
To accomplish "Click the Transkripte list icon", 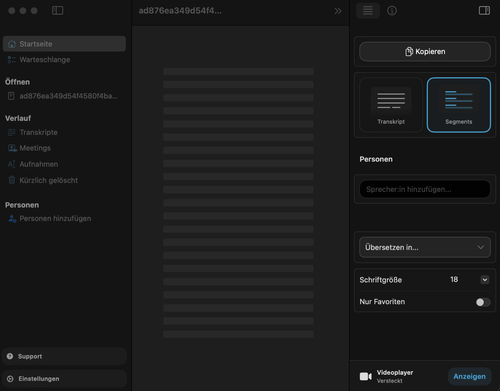I will tap(12, 132).
